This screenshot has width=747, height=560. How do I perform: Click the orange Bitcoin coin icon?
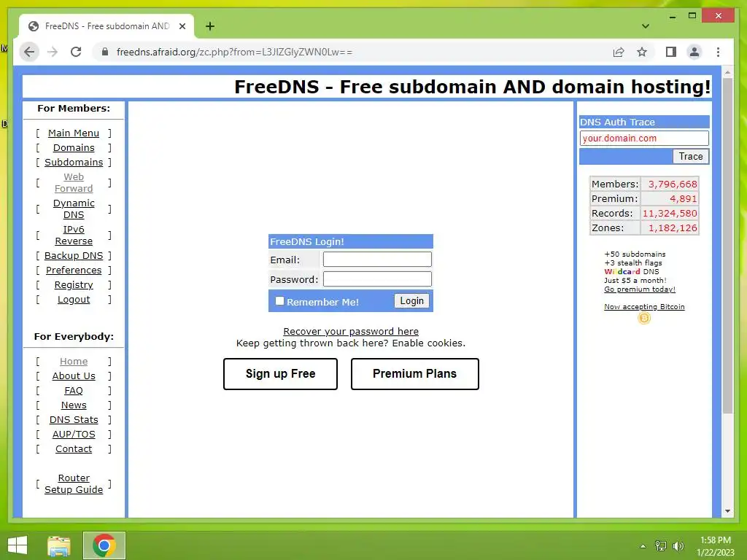click(x=644, y=318)
